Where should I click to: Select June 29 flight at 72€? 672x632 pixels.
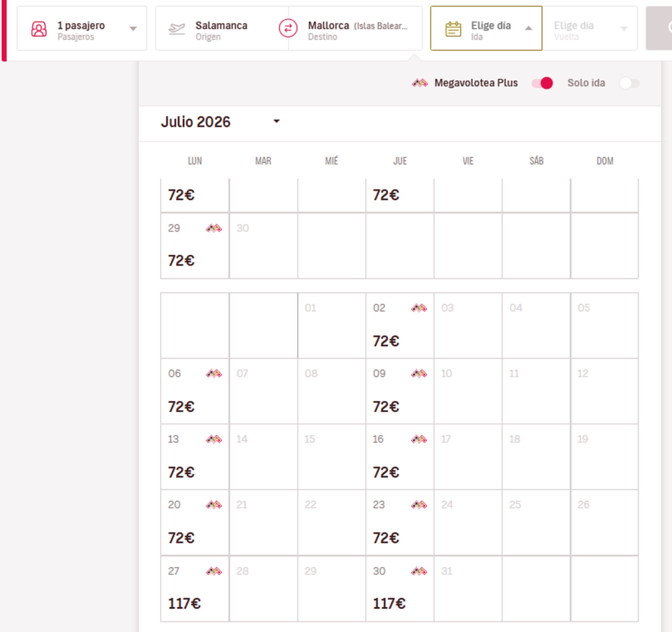[195, 246]
